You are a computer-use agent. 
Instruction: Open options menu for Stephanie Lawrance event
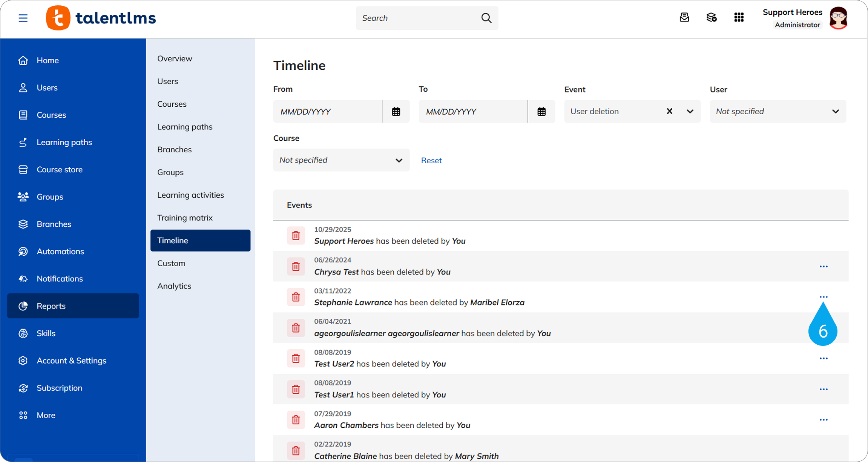click(824, 297)
